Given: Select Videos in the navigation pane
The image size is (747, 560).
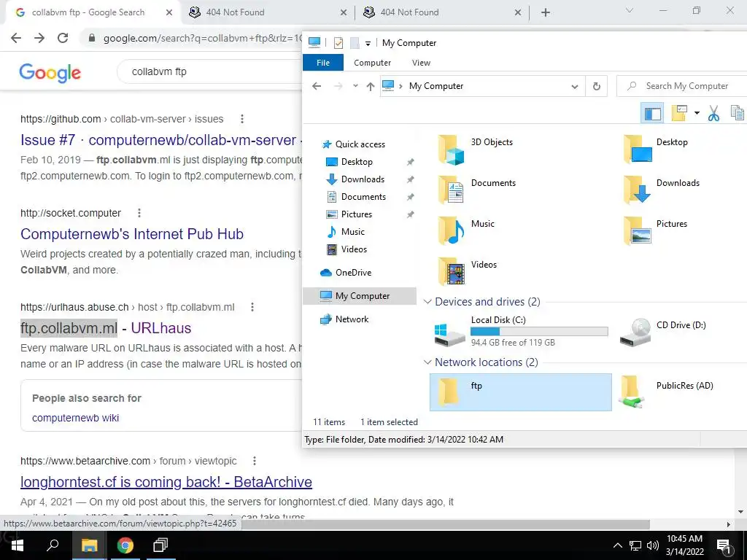Looking at the screenshot, I should point(354,249).
